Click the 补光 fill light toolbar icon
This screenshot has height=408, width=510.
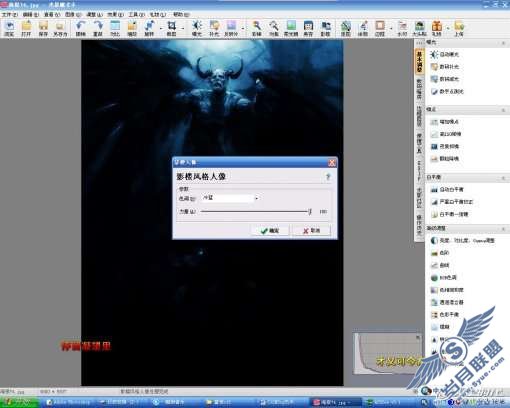(214, 28)
